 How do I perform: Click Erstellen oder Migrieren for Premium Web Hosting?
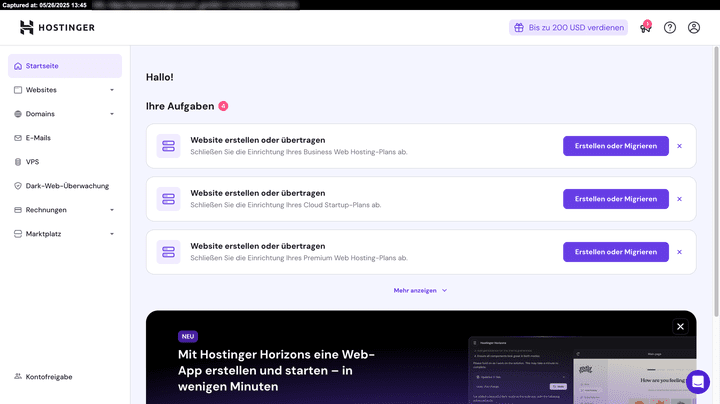click(616, 252)
